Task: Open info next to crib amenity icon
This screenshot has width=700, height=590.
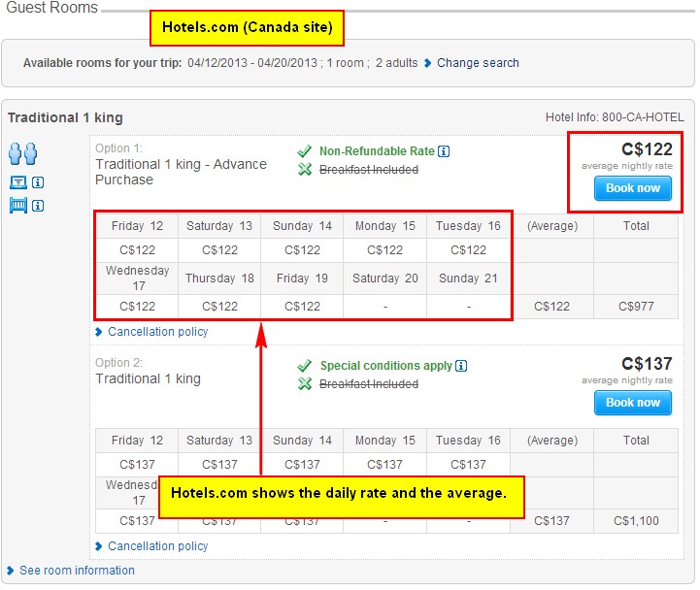Action: [x=38, y=206]
